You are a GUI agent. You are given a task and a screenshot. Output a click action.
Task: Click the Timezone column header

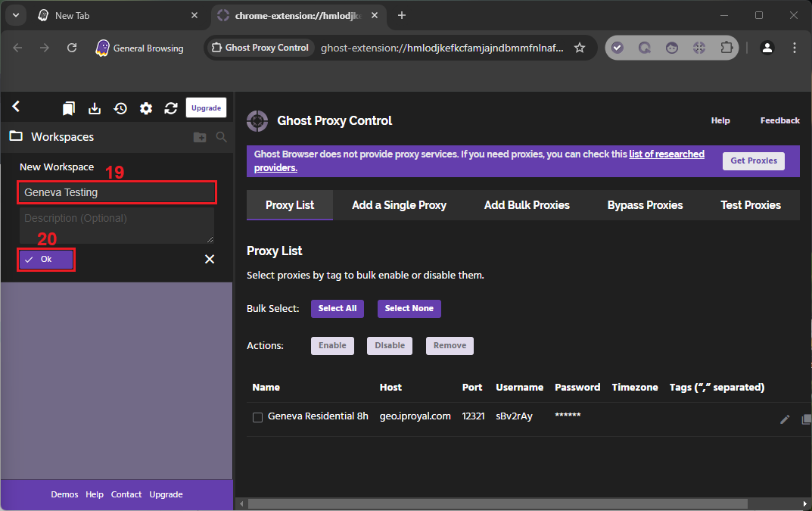coord(635,387)
